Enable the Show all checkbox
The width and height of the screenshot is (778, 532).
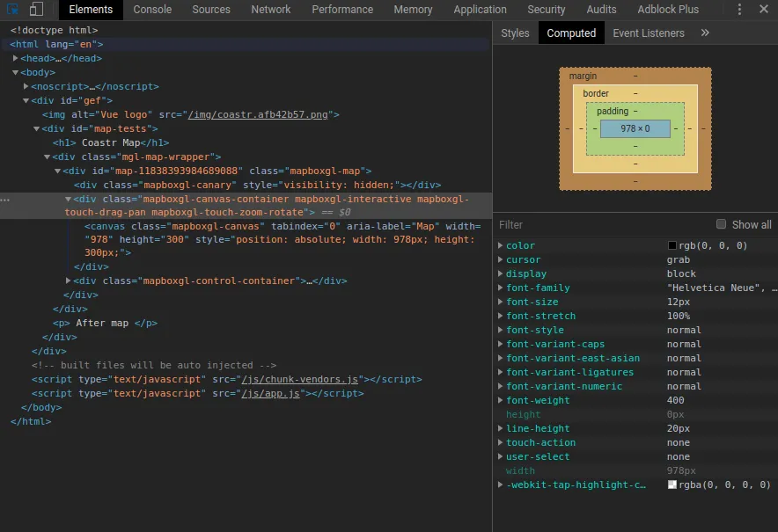pyautogui.click(x=722, y=224)
